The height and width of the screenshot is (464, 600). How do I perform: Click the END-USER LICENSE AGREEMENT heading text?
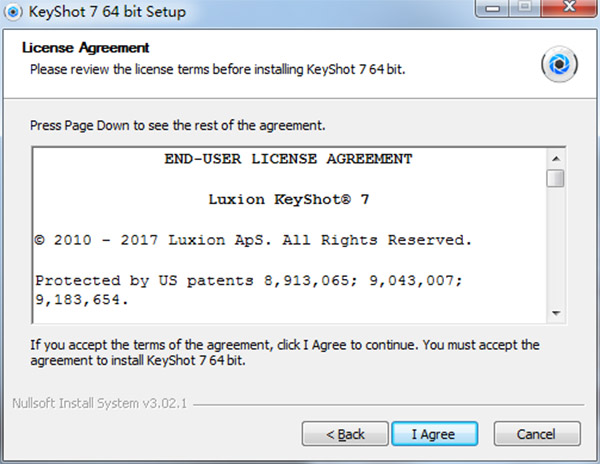tap(288, 159)
